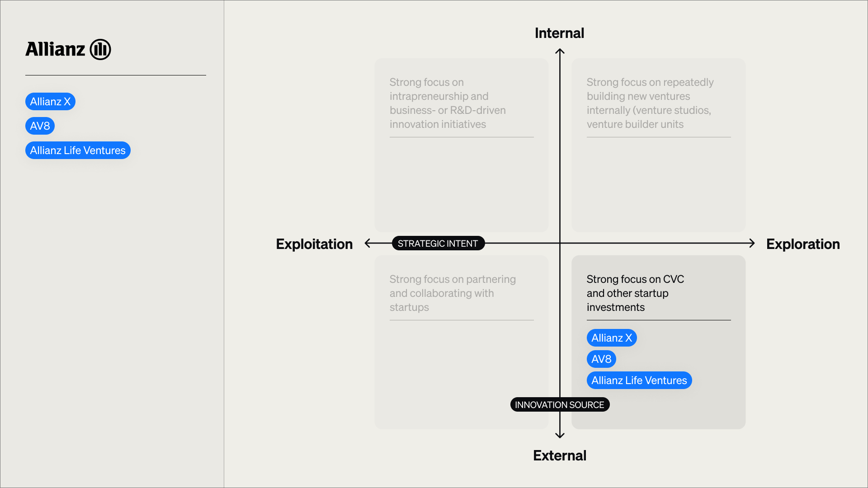Click the Exploitation axis title
Screen dimensions: 868x488
point(314,244)
